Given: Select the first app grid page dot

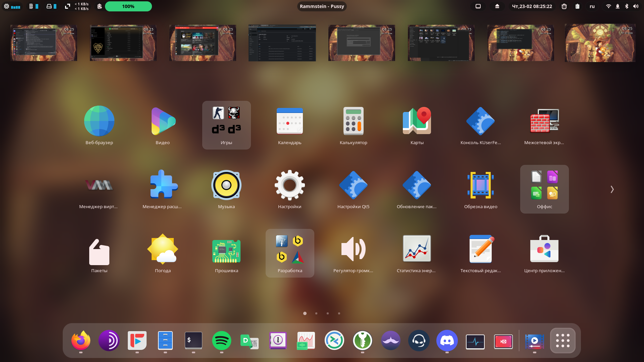Looking at the screenshot, I should pos(305,313).
